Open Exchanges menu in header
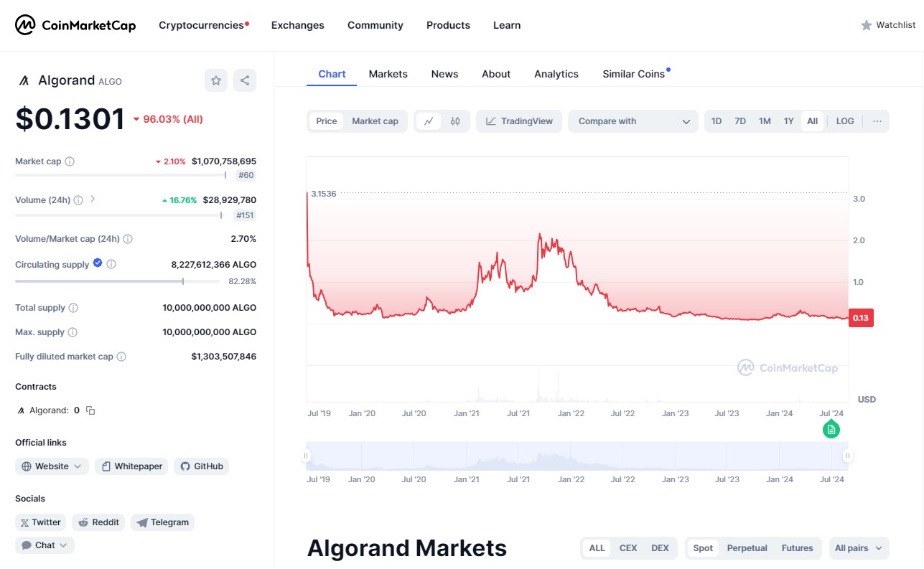 tap(298, 25)
